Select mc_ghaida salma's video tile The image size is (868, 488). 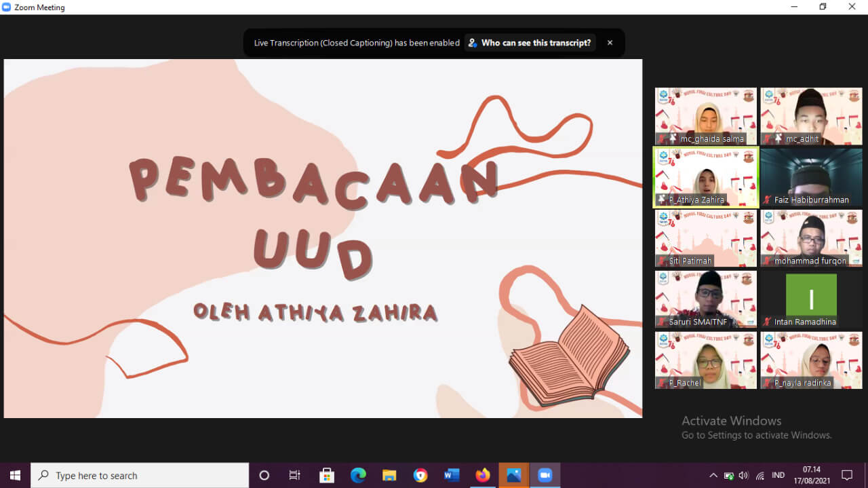705,116
